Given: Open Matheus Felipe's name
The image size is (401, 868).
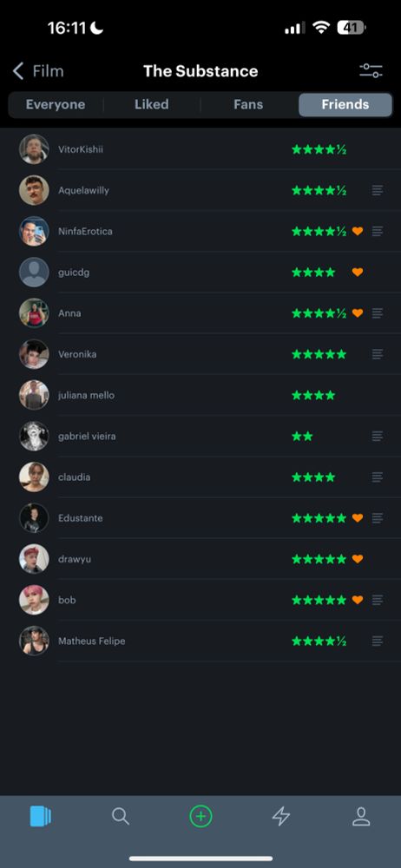Looking at the screenshot, I should [91, 641].
